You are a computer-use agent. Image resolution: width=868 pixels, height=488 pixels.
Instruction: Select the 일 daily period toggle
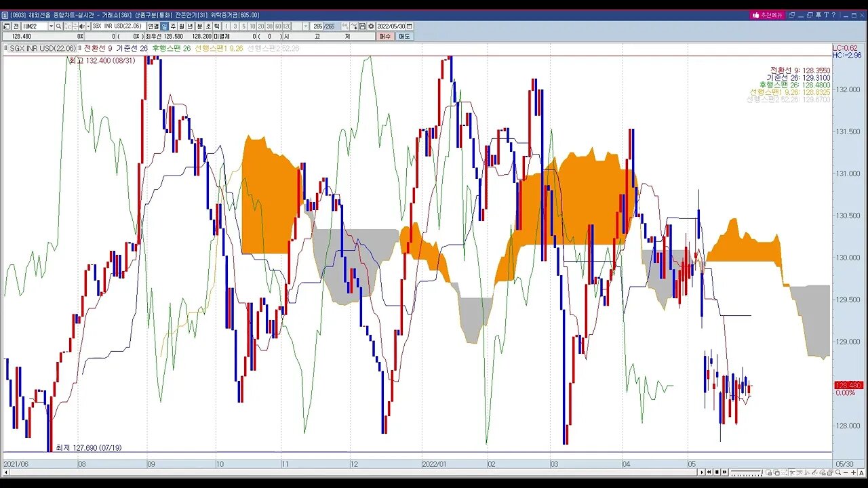164,26
